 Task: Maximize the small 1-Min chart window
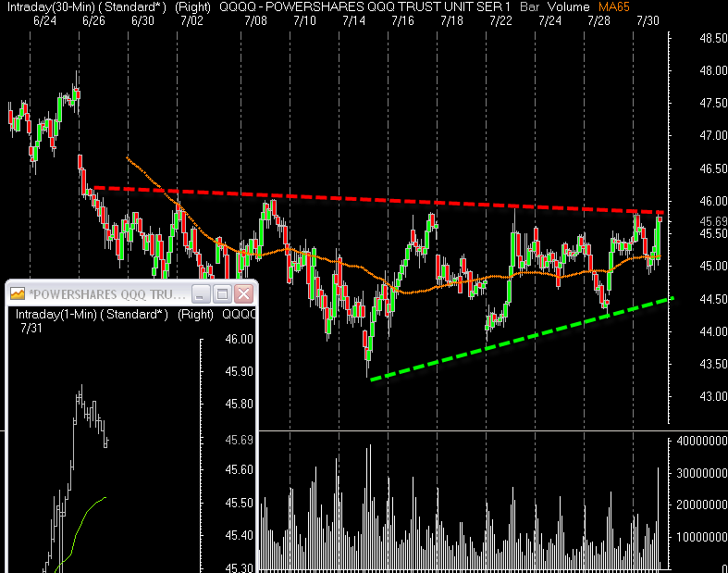[x=222, y=294]
